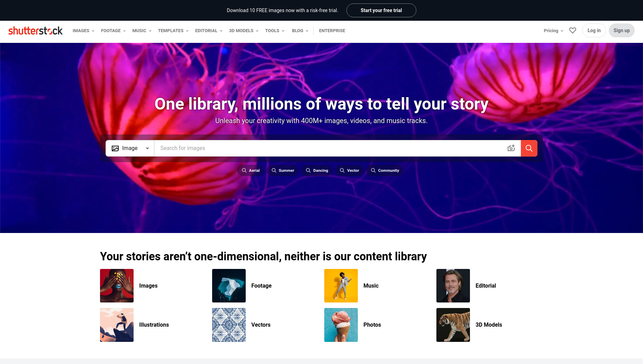Viewport: 643px width, 364px height.
Task: Search the Dancing suggestion chip
Action: [x=317, y=170]
